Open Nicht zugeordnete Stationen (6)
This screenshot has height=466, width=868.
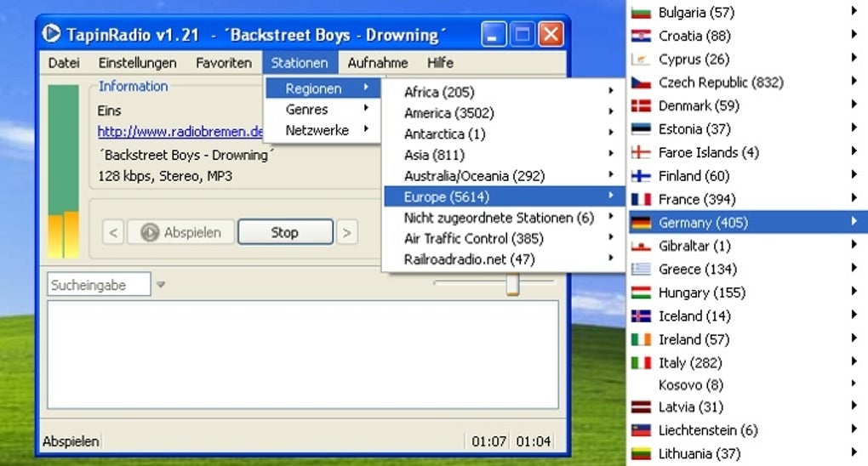click(504, 218)
